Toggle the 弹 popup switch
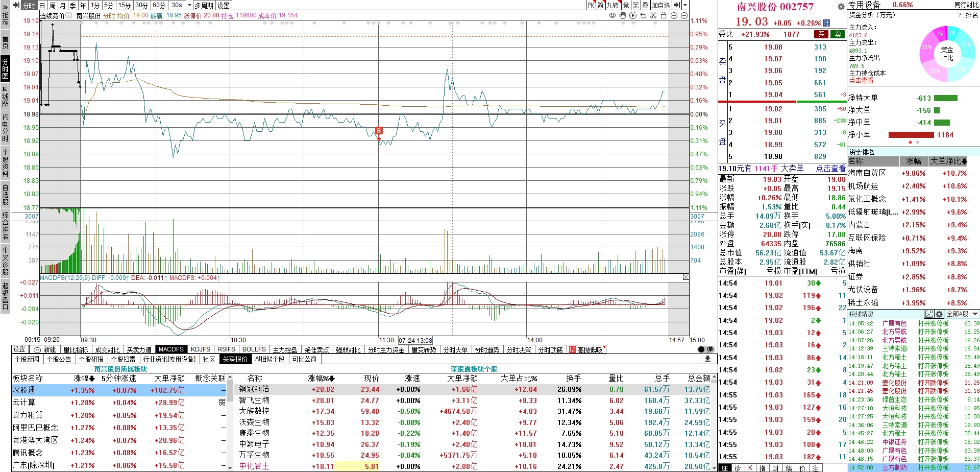The height and width of the screenshot is (472, 980). click(x=705, y=349)
